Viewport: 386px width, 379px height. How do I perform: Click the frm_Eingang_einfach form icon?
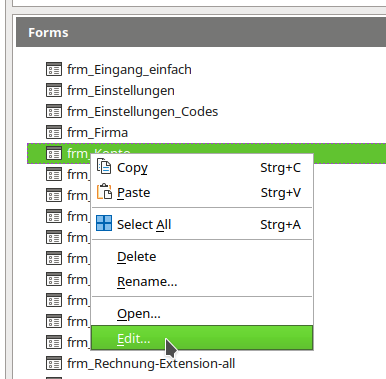(x=54, y=69)
